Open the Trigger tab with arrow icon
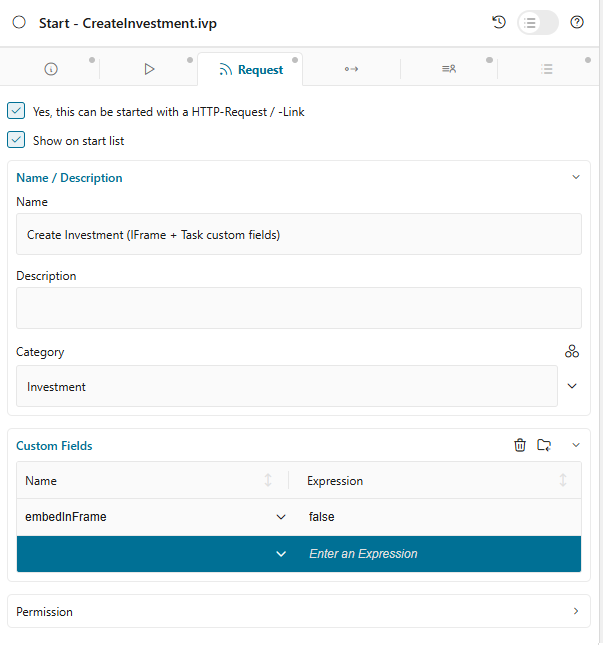The height and width of the screenshot is (650, 603). 351,69
